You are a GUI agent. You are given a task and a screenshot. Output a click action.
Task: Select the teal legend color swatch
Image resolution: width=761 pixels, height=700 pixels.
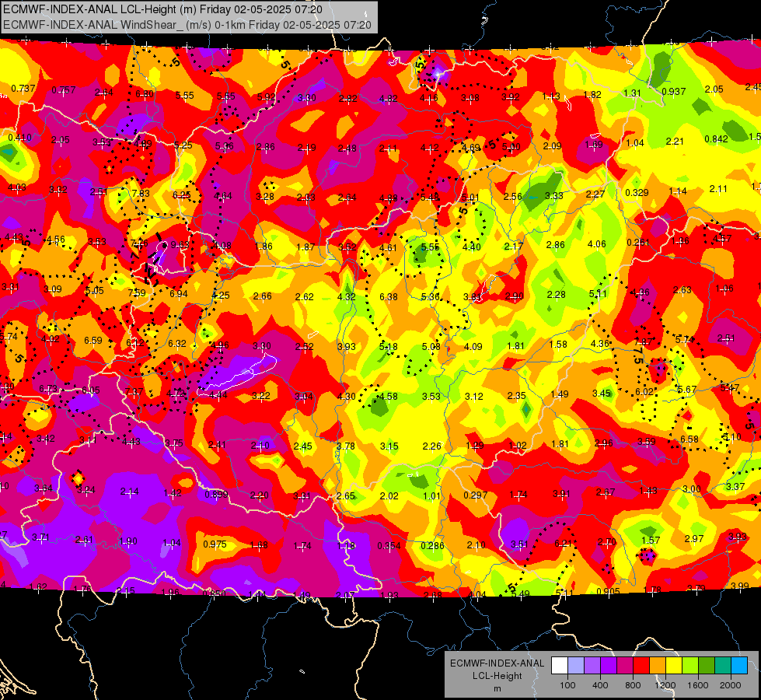[723, 666]
